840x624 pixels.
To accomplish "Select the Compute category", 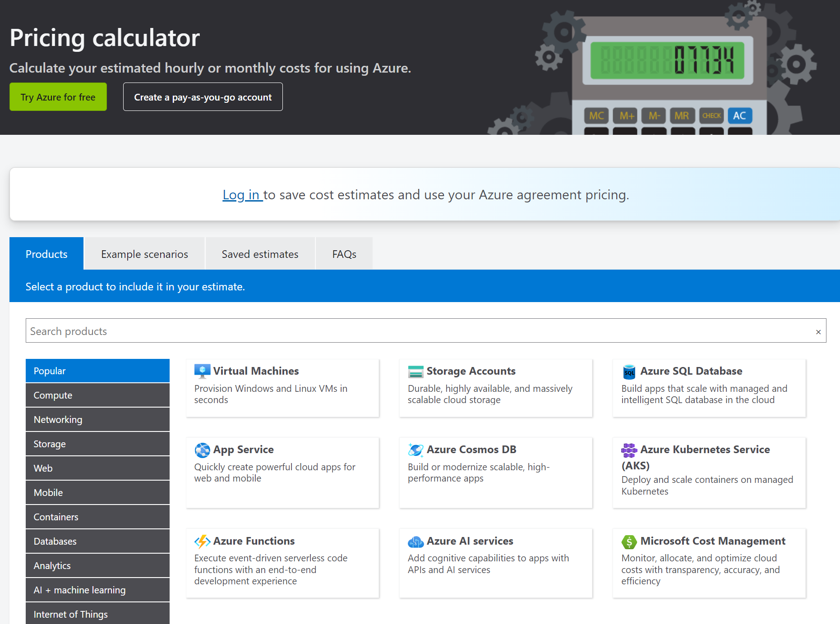I will pyautogui.click(x=97, y=395).
